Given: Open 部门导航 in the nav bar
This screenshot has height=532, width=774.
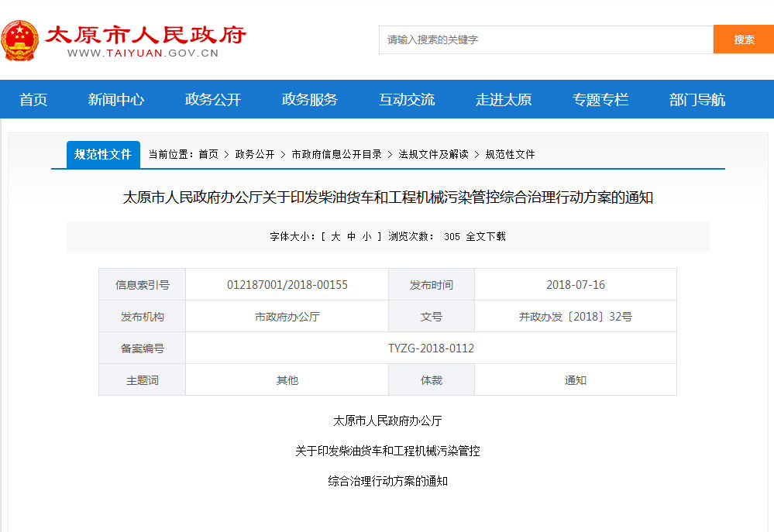Looking at the screenshot, I should (697, 100).
